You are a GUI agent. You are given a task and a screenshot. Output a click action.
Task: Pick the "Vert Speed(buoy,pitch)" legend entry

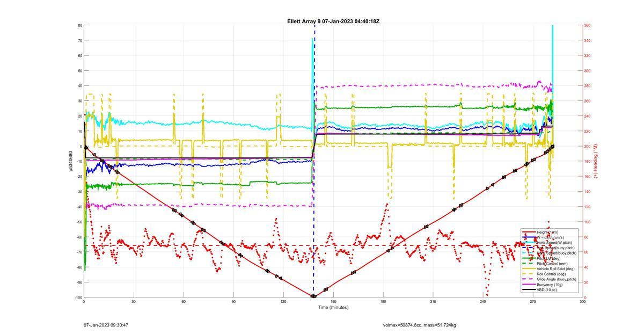tap(556, 248)
